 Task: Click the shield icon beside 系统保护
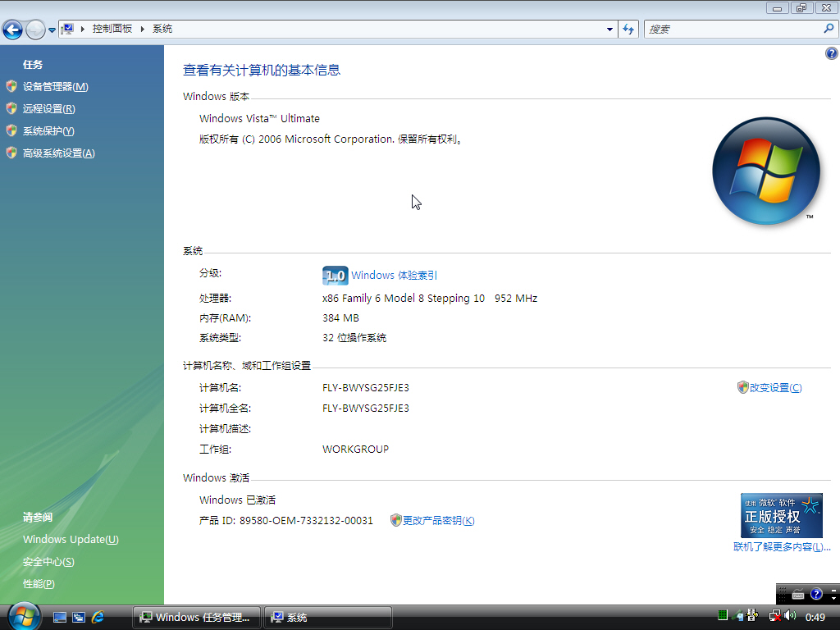pyautogui.click(x=11, y=130)
